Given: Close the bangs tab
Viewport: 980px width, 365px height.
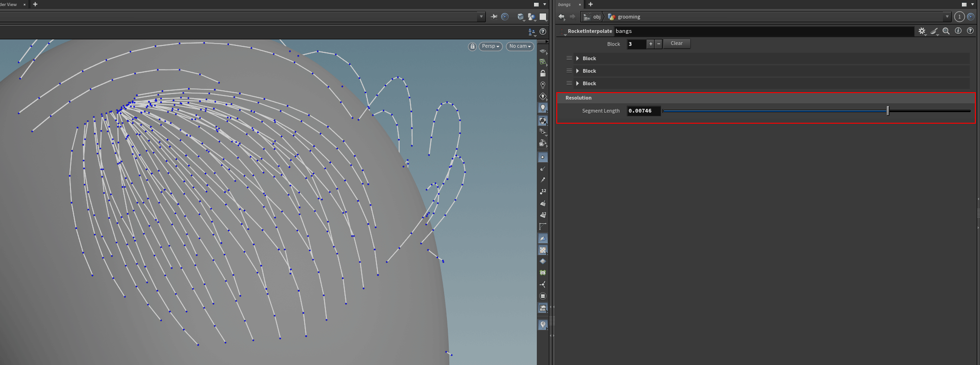Looking at the screenshot, I should [579, 5].
